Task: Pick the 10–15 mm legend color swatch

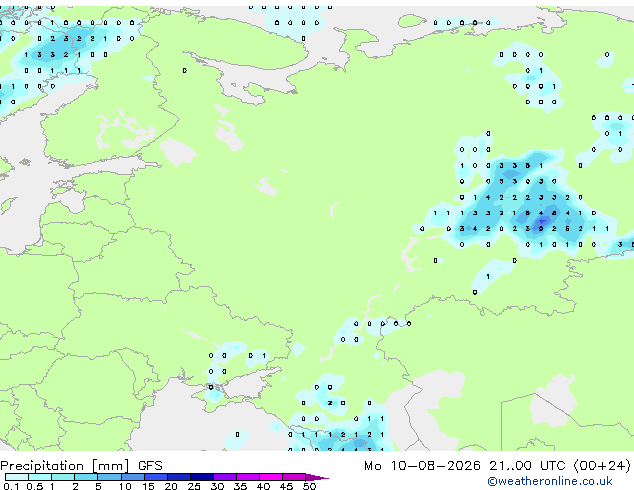Action: (132, 477)
